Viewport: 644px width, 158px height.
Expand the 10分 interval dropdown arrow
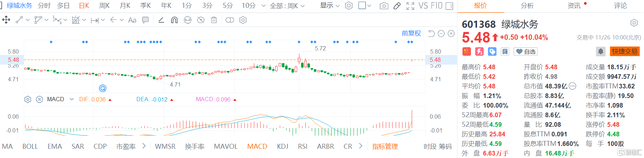[x=263, y=6]
